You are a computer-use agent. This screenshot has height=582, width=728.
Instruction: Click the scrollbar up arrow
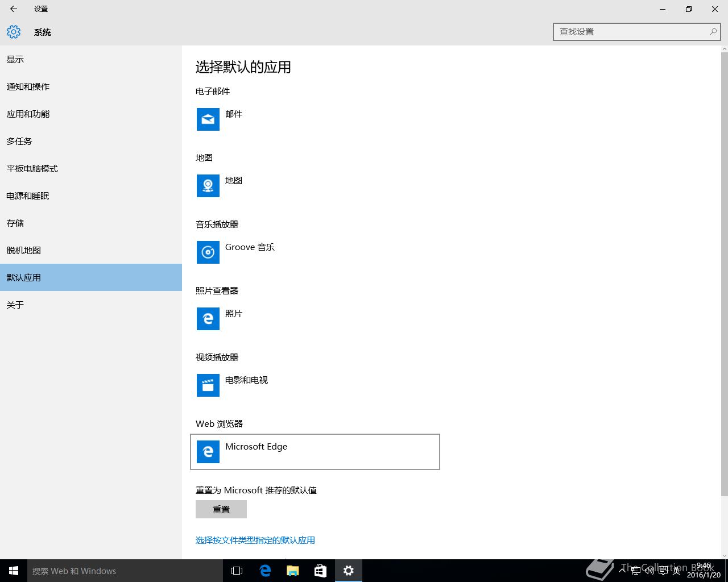724,49
